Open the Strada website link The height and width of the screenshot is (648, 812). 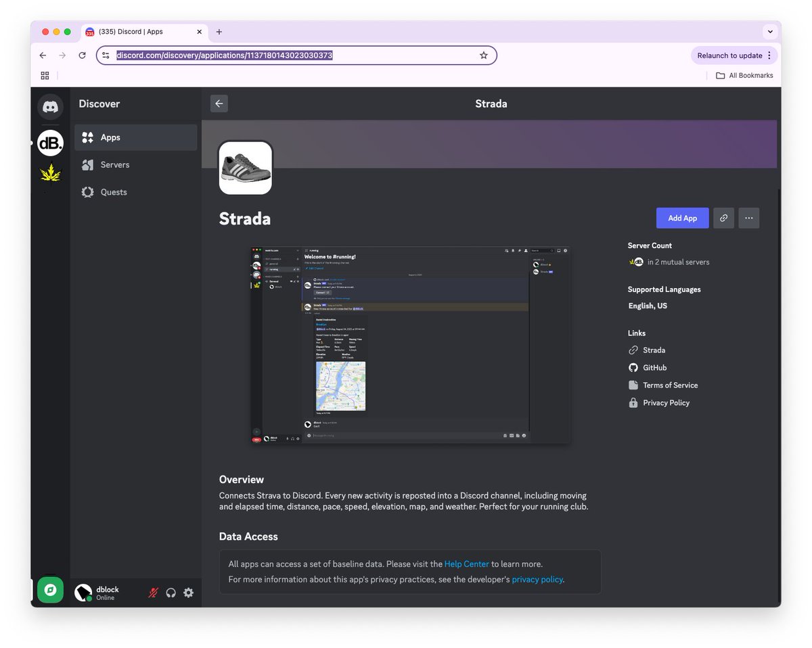coord(654,350)
